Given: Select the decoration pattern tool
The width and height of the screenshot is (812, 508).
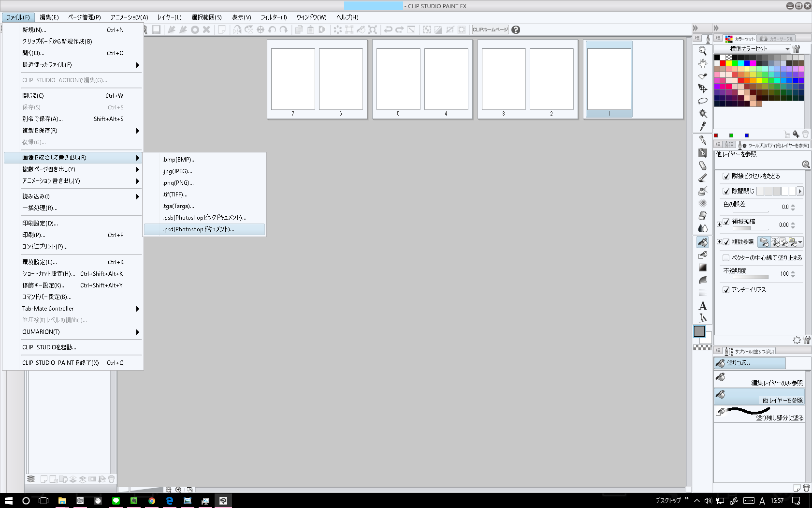Looking at the screenshot, I should click(703, 203).
